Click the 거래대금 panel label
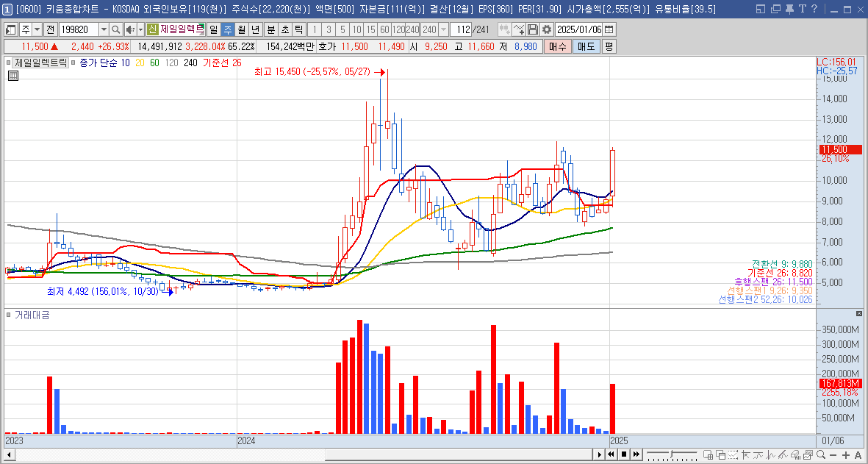 point(32,315)
